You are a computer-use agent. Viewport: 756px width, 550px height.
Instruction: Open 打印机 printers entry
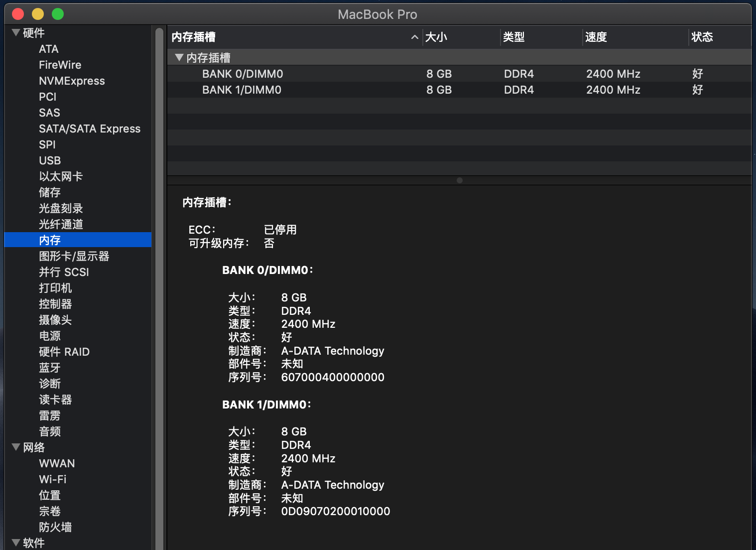[55, 288]
